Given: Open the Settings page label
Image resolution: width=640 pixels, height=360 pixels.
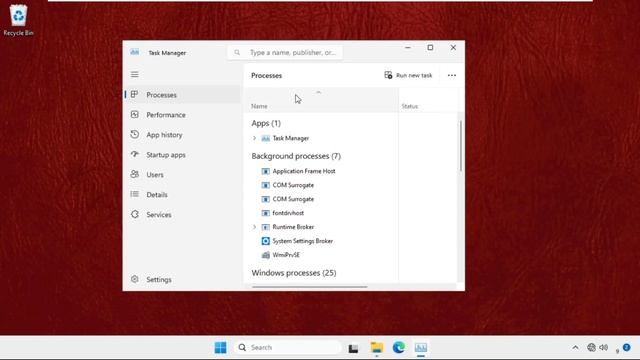Looking at the screenshot, I should [159, 280].
